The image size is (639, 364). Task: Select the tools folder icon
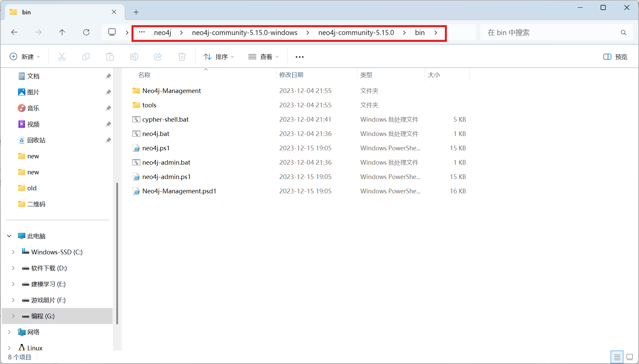point(136,105)
